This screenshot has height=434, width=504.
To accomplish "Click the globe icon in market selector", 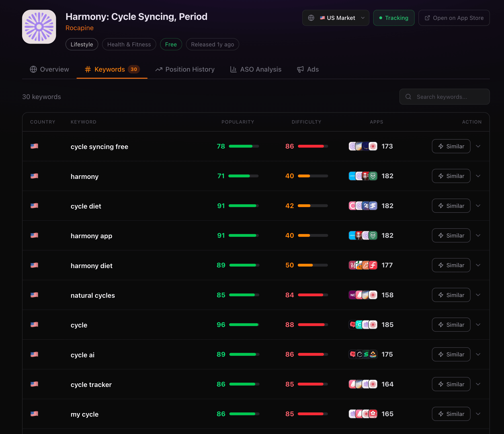I will click(311, 18).
